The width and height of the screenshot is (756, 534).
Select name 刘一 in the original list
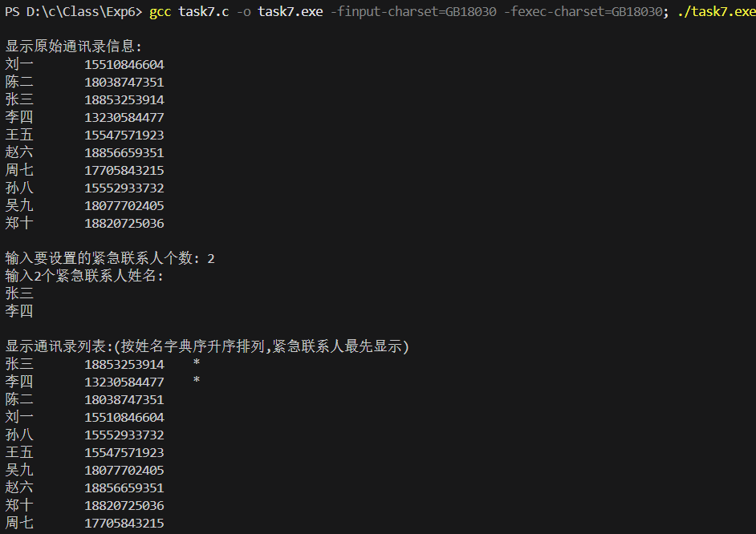click(19, 64)
